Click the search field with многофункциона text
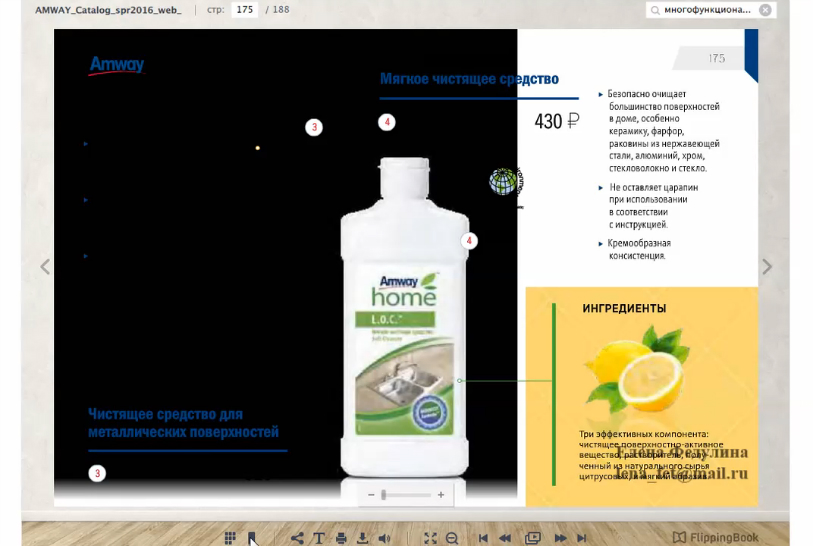The width and height of the screenshot is (813, 546). [707, 10]
